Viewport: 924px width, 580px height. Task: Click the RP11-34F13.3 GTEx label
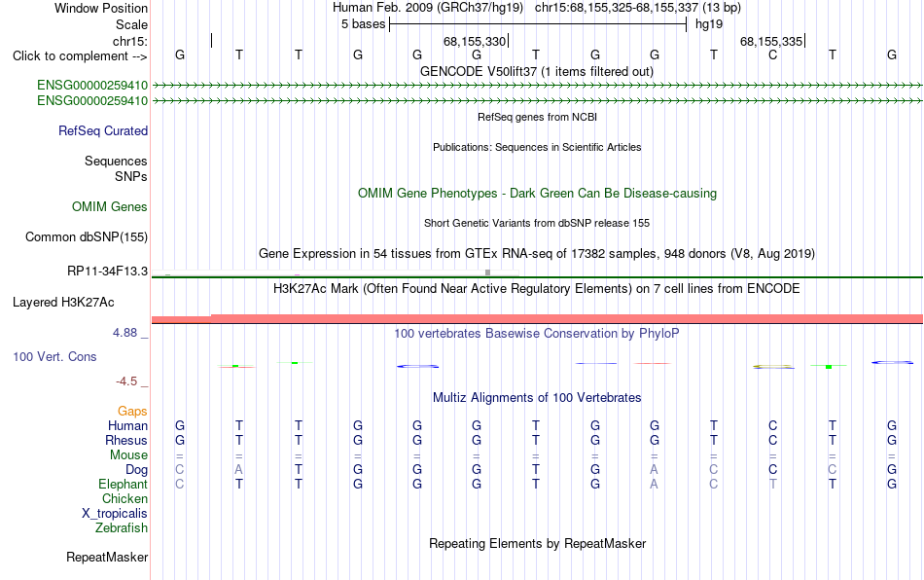[108, 272]
